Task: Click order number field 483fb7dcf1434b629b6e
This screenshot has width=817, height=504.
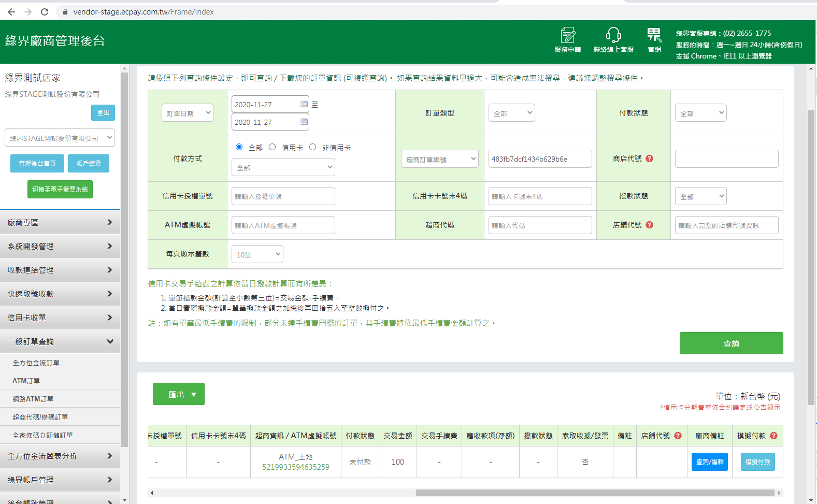Action: click(x=540, y=159)
